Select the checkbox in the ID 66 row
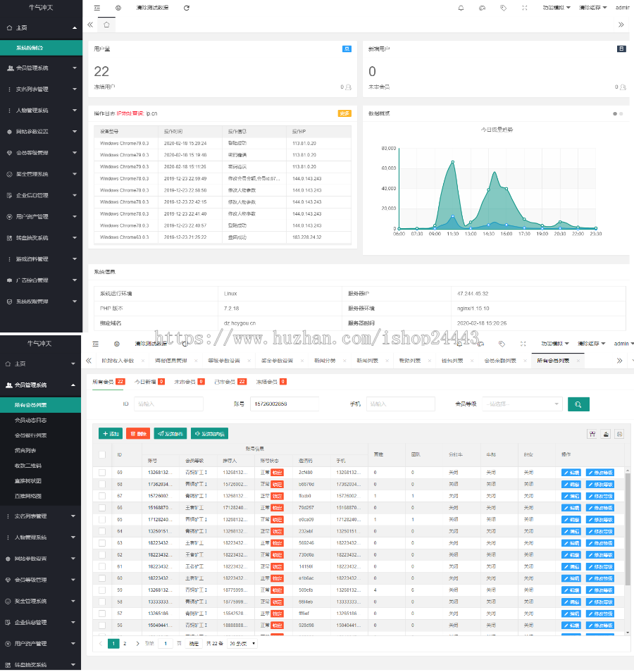Image resolution: width=634 pixels, height=672 pixels. tap(102, 507)
